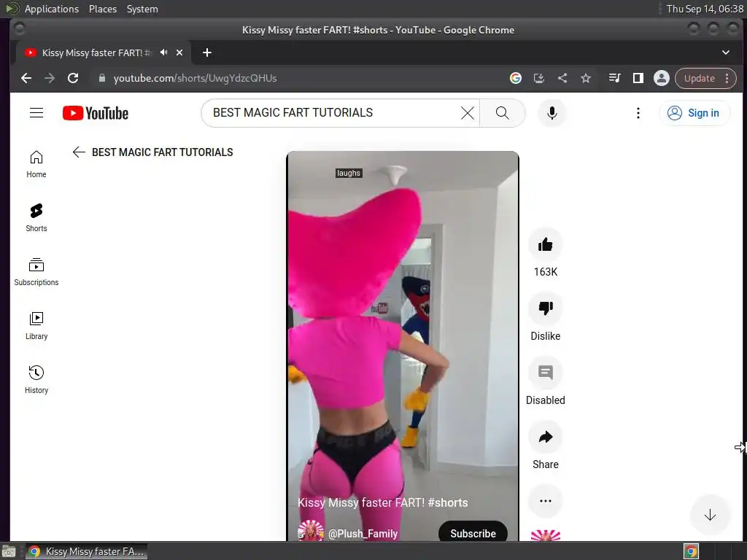Click the search input field
This screenshot has height=560, width=747.
[333, 113]
